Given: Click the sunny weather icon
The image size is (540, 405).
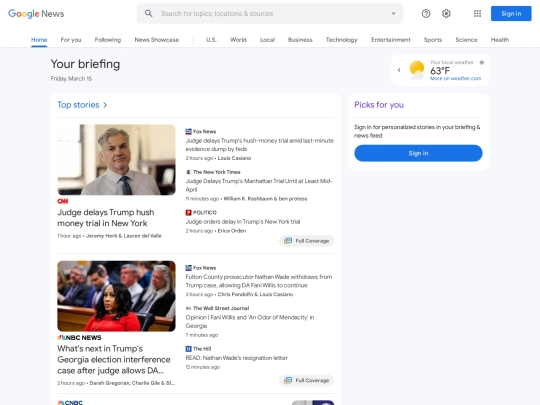Looking at the screenshot, I should coord(416,70).
